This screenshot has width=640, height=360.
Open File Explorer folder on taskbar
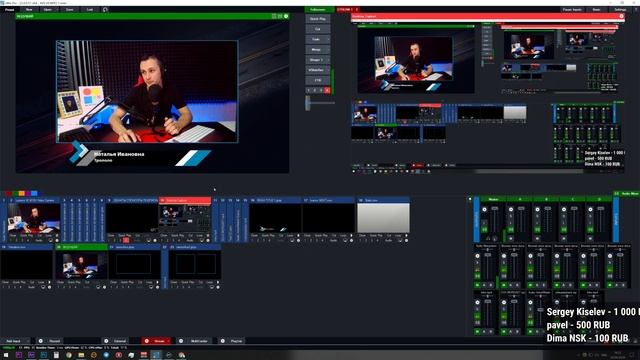click(x=81, y=355)
